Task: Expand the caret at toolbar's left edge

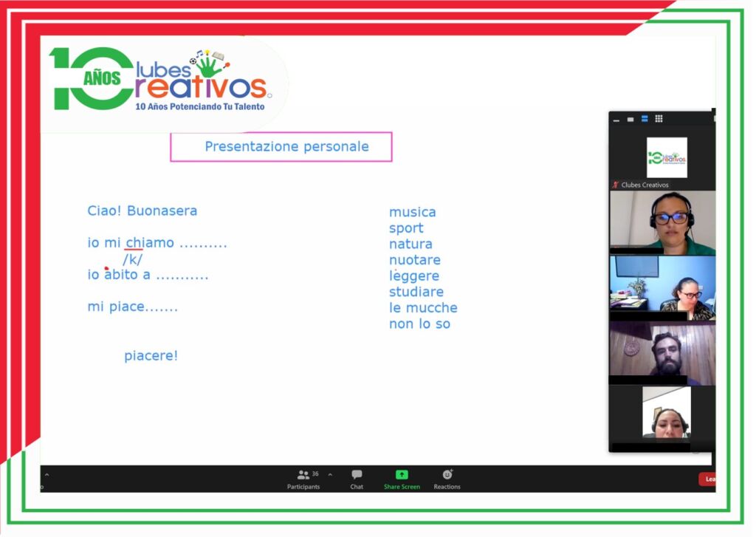Action: (x=47, y=475)
